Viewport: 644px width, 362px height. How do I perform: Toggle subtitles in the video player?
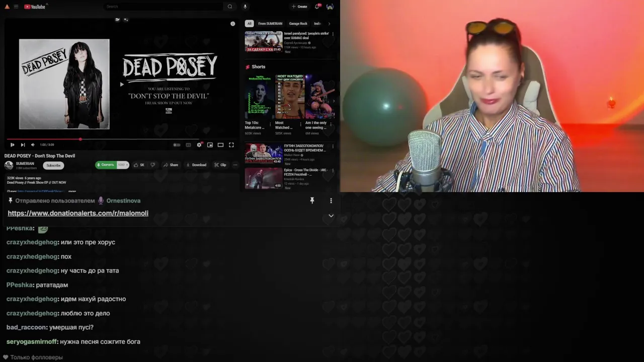pyautogui.click(x=188, y=145)
